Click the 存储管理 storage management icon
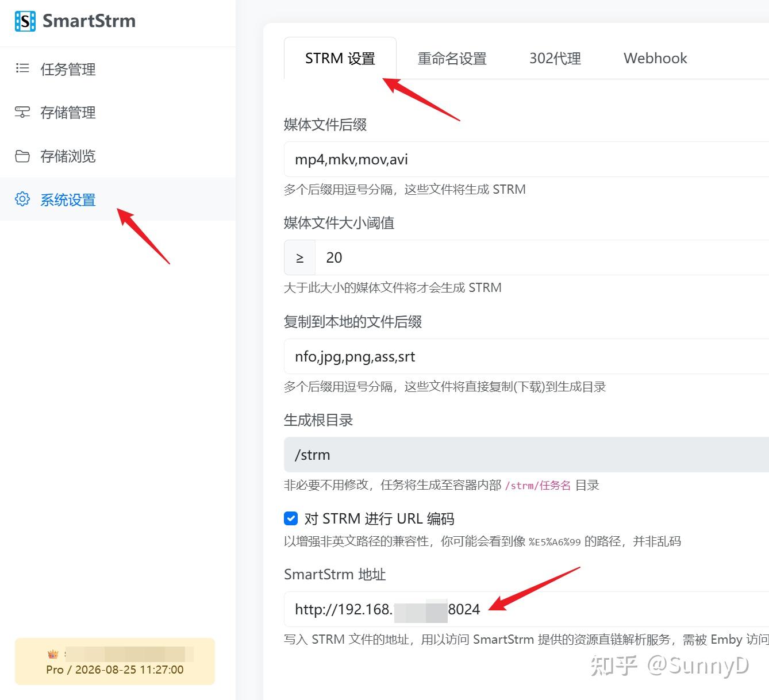 pos(22,112)
